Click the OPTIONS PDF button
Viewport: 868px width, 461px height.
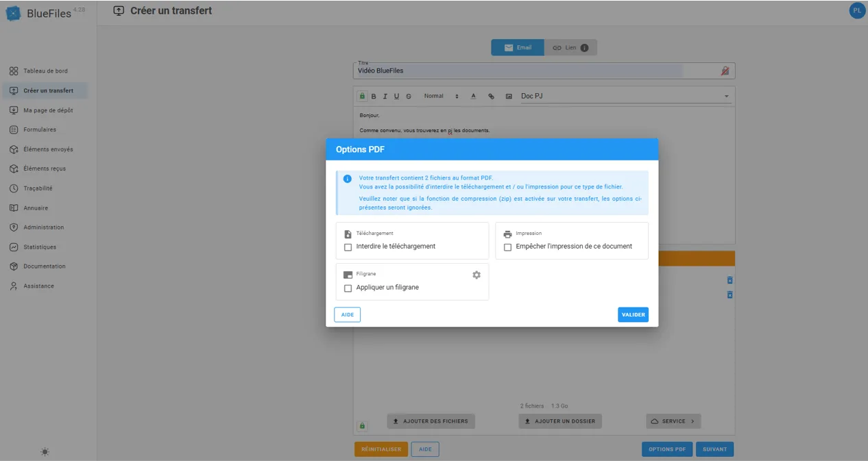click(x=667, y=449)
